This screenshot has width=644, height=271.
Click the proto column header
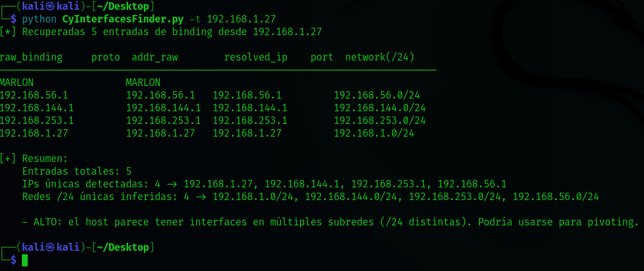106,57
